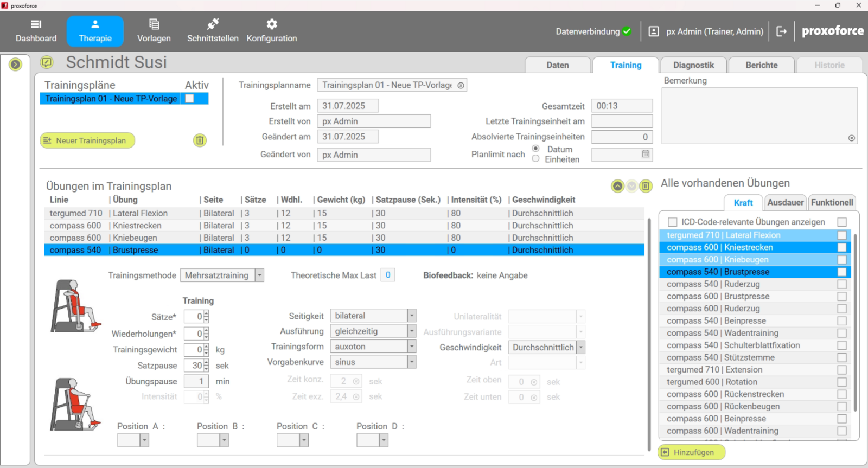This screenshot has height=468, width=868.
Task: Open the Dashboard view
Action: point(36,31)
